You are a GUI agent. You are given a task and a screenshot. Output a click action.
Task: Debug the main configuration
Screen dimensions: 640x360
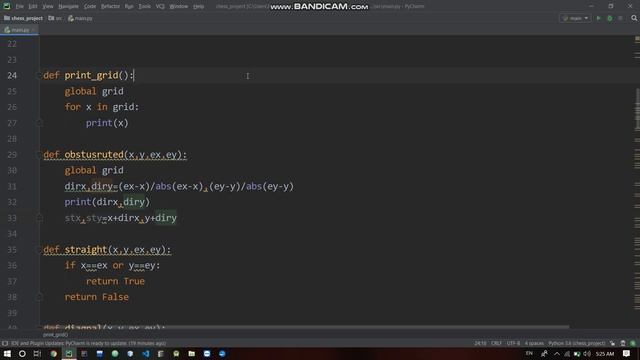[610, 18]
